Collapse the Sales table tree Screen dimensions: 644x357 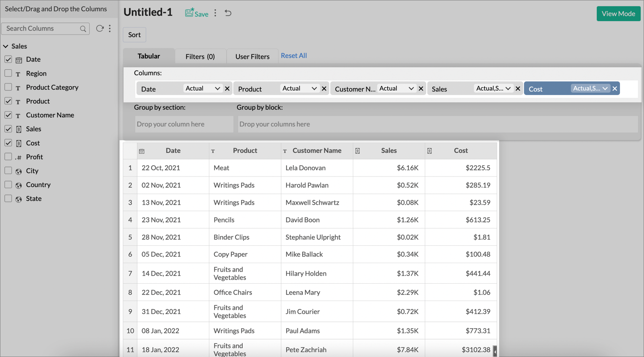pyautogui.click(x=6, y=46)
